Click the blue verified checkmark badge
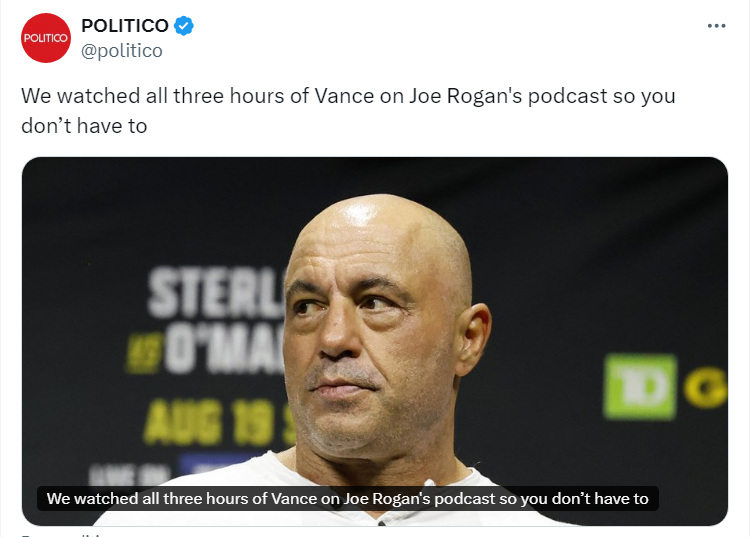The image size is (755, 537). pyautogui.click(x=183, y=26)
